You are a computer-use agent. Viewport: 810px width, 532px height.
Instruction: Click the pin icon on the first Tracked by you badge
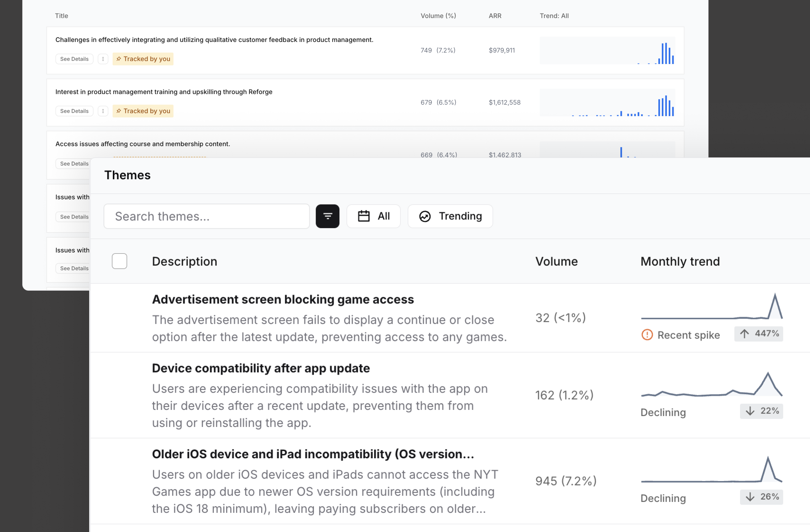pos(119,59)
